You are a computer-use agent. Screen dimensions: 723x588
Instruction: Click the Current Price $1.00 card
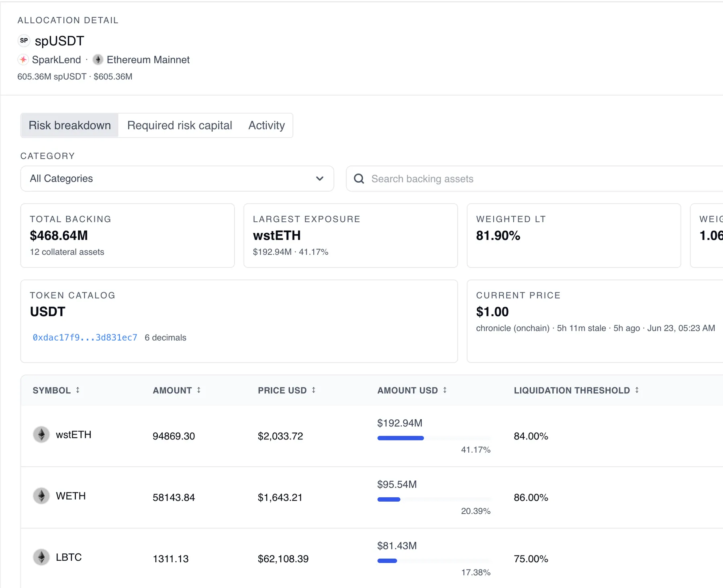[595, 321]
